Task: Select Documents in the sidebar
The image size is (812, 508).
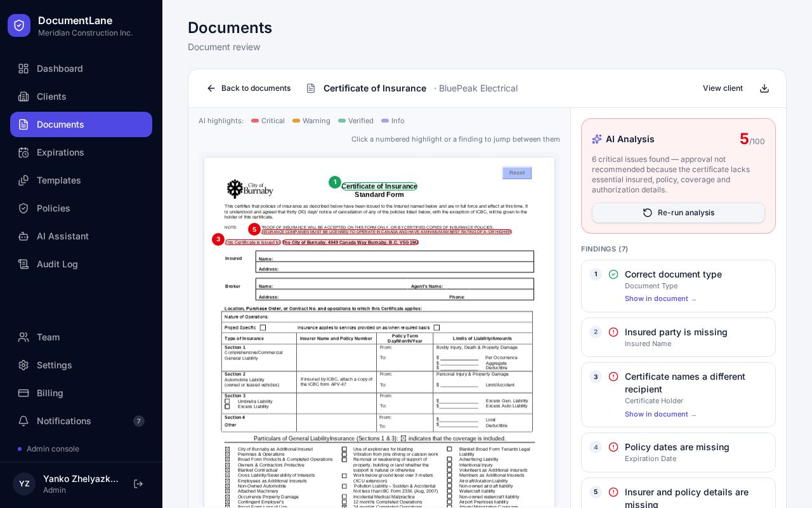Action: [81, 124]
